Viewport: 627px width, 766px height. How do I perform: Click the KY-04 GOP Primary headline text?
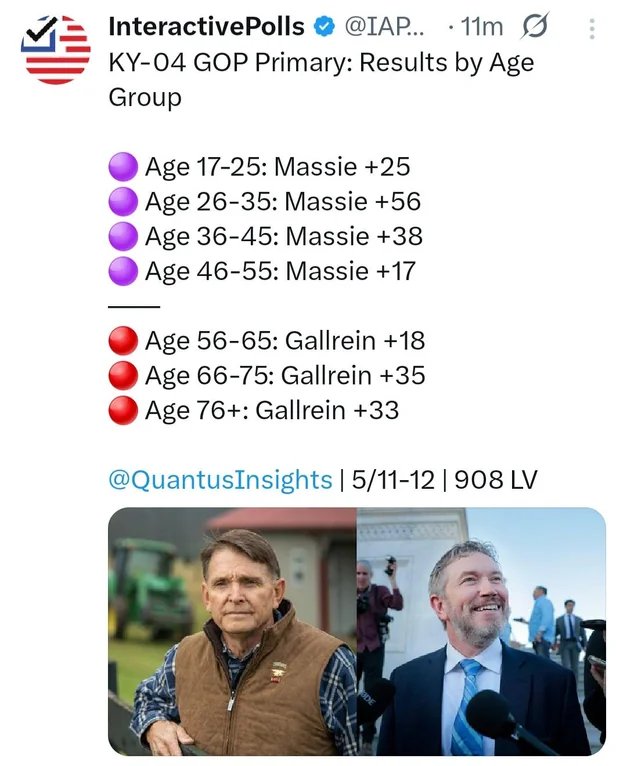(x=322, y=80)
